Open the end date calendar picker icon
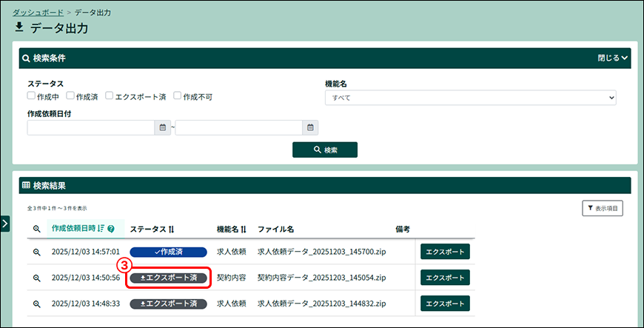 [310, 128]
